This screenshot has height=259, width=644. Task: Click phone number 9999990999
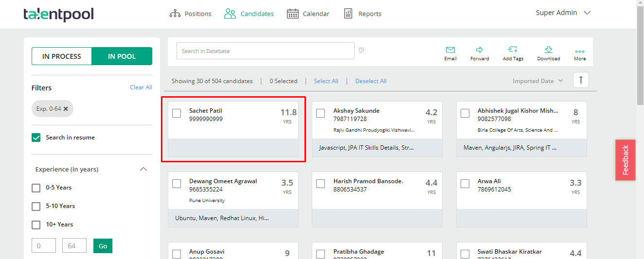(206, 119)
